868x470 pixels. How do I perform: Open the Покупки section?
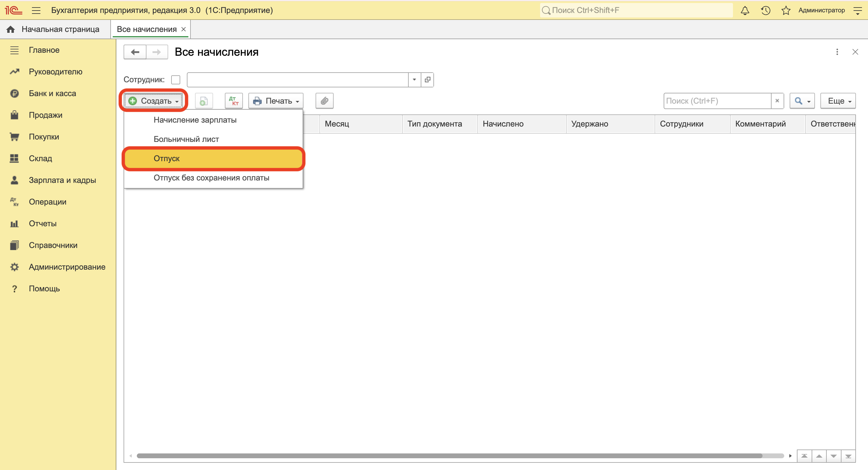[58, 137]
